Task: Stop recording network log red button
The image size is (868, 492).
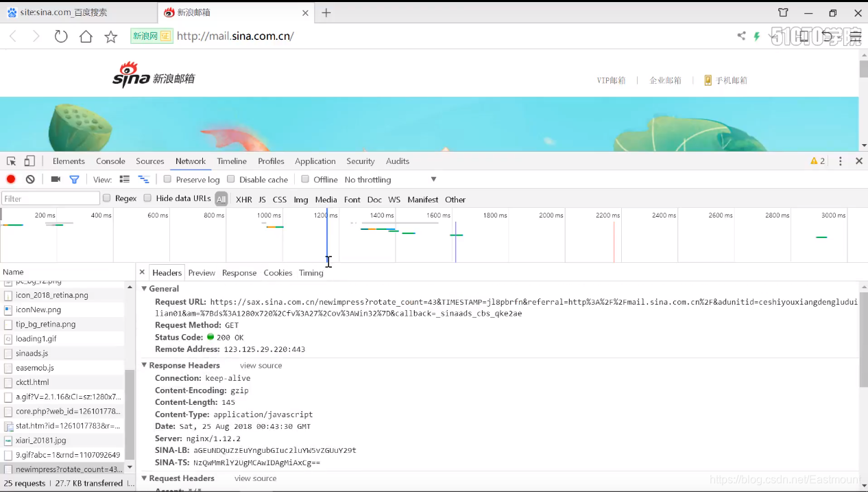Action: point(11,179)
